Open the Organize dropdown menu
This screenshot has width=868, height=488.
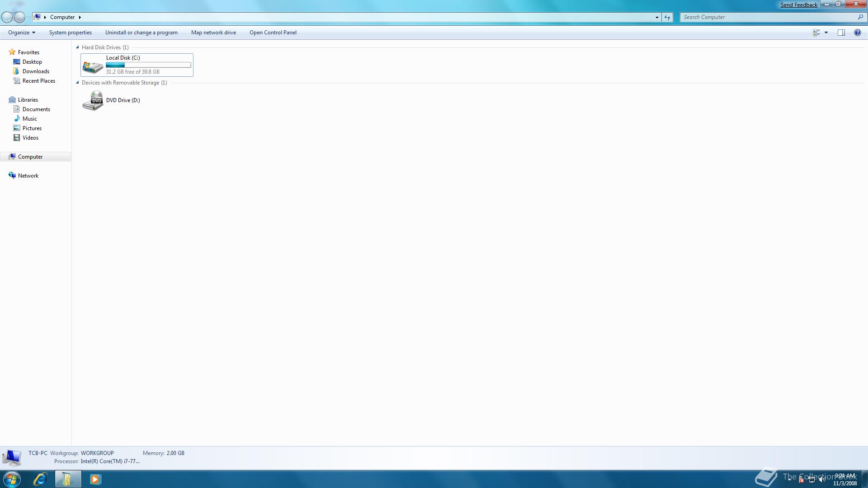(x=21, y=33)
